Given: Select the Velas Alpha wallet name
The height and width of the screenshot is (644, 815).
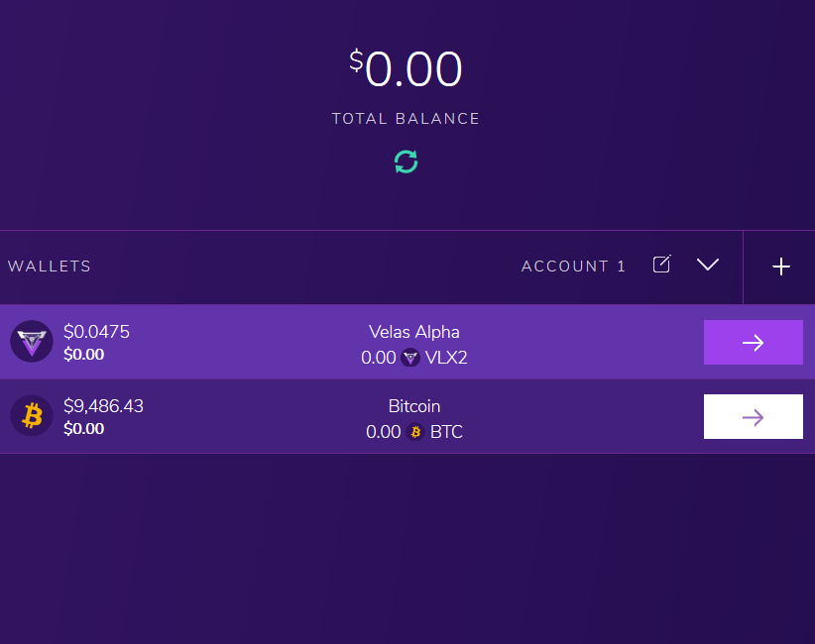Looking at the screenshot, I should click(x=414, y=332).
